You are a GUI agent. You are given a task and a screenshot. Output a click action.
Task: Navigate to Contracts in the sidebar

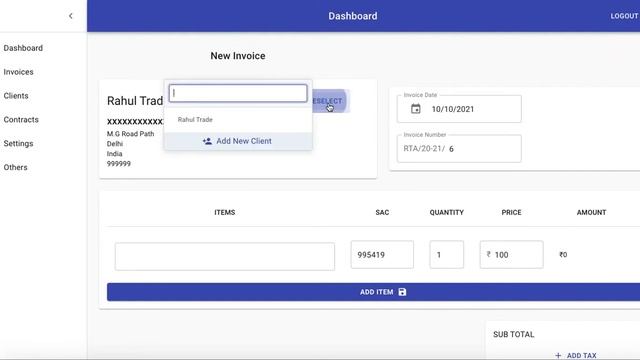[21, 120]
